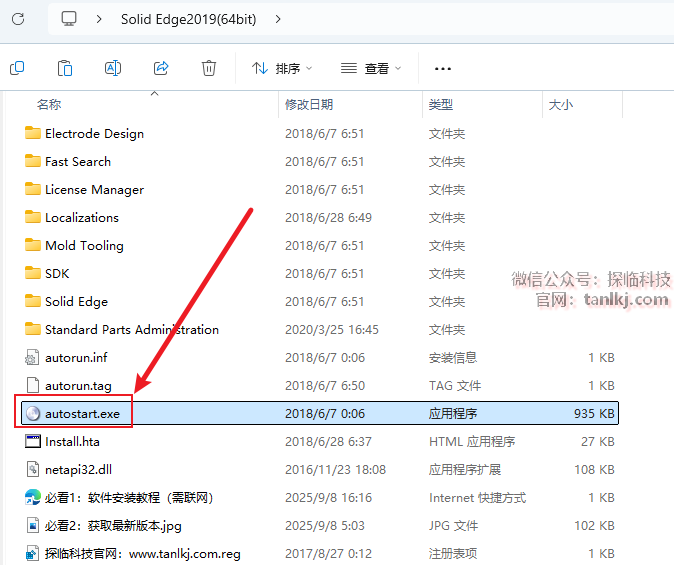Click the 类型 column header
Viewport: 674px width, 571px height.
[441, 104]
